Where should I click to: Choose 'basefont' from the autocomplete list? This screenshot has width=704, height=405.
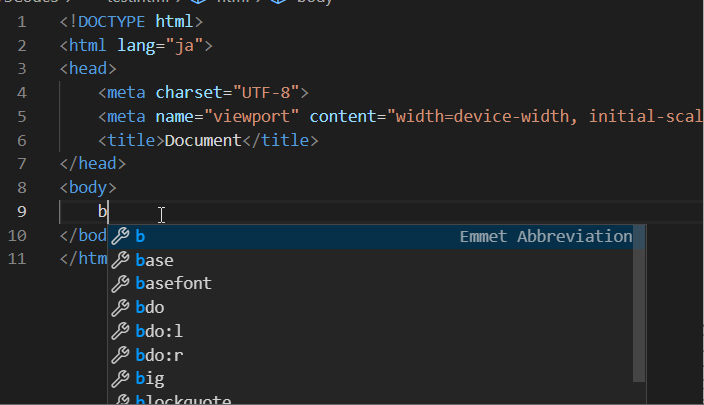point(173,284)
